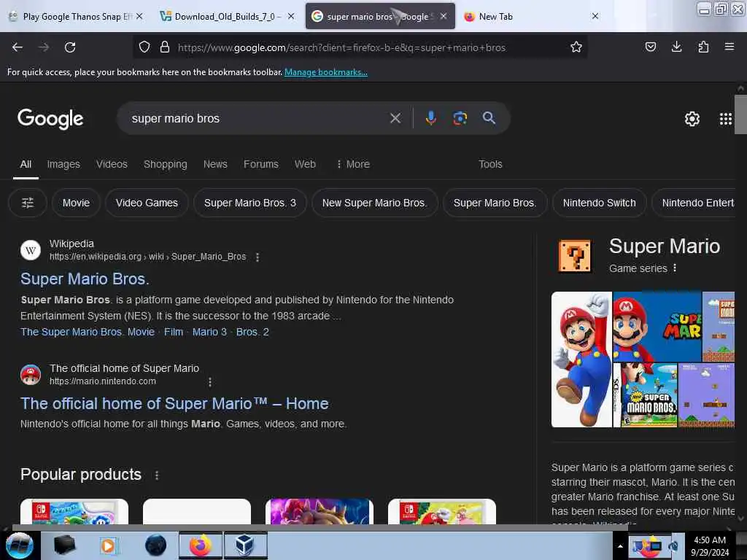Open options beside Popular products heading
This screenshot has width=747, height=560.
point(157,475)
